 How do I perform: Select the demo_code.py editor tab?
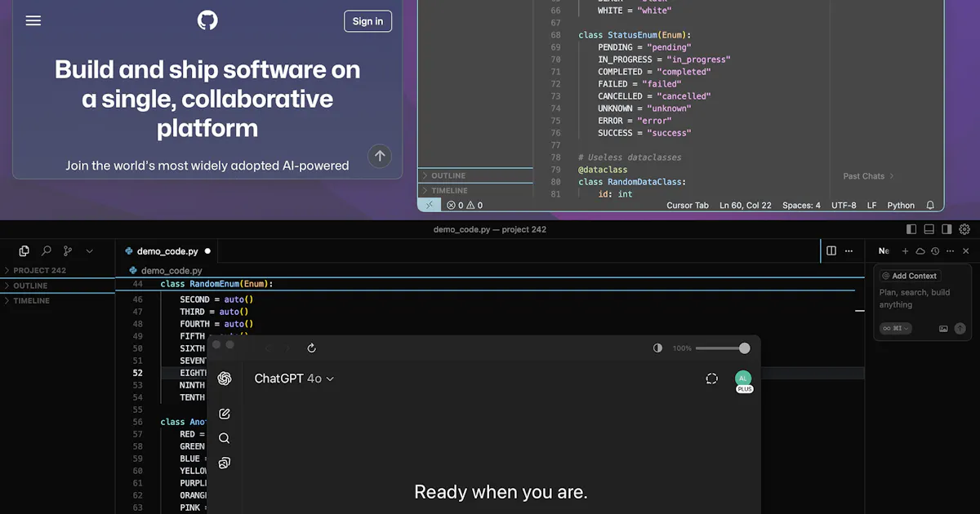167,251
